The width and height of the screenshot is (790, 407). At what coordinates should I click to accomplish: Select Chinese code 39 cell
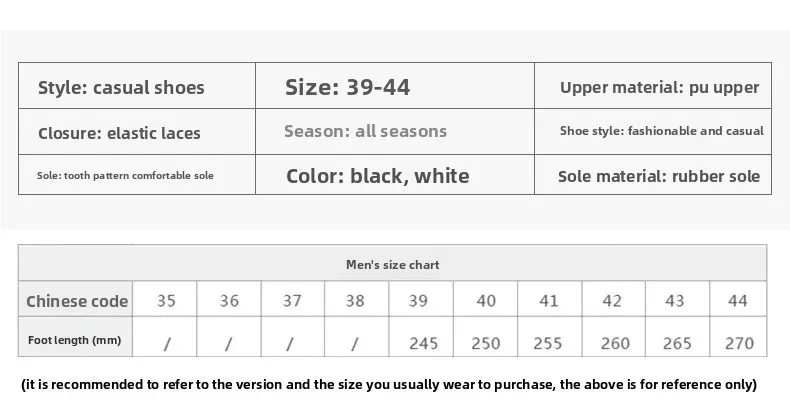(421, 299)
